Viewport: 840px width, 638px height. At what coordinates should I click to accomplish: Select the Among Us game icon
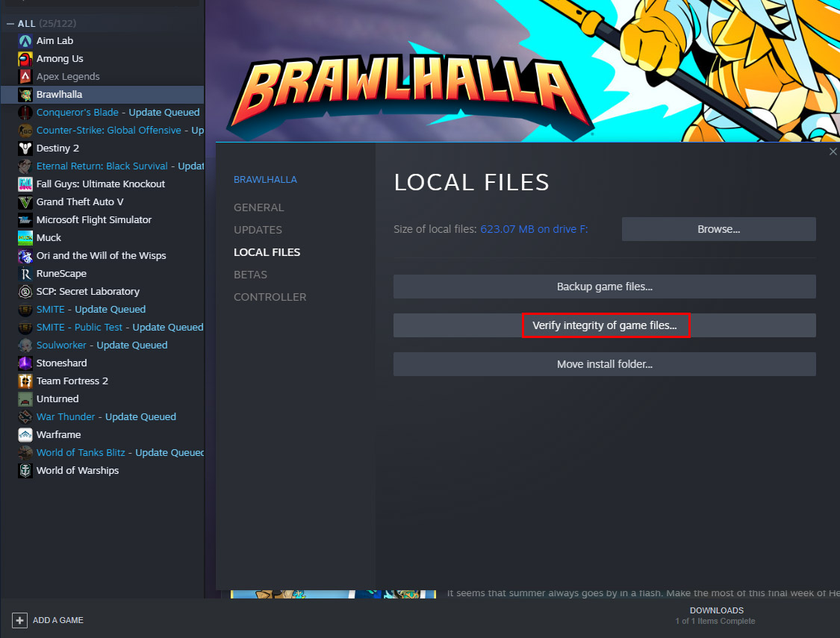coord(25,58)
